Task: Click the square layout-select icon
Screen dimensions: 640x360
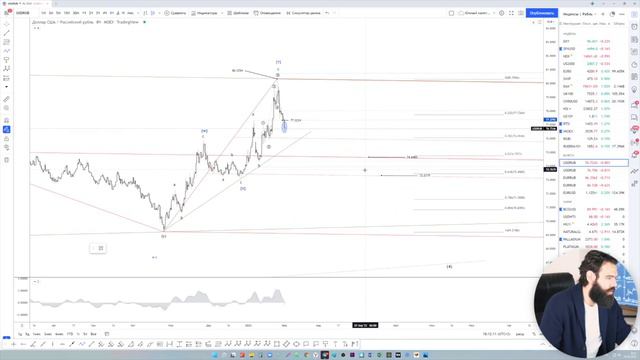Action: click(451, 13)
